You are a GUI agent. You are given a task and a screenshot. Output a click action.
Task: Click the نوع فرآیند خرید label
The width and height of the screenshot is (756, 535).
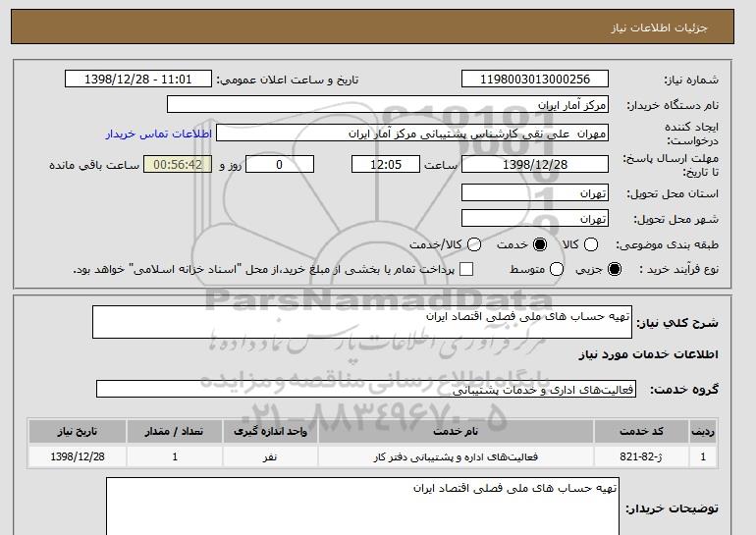click(678, 269)
